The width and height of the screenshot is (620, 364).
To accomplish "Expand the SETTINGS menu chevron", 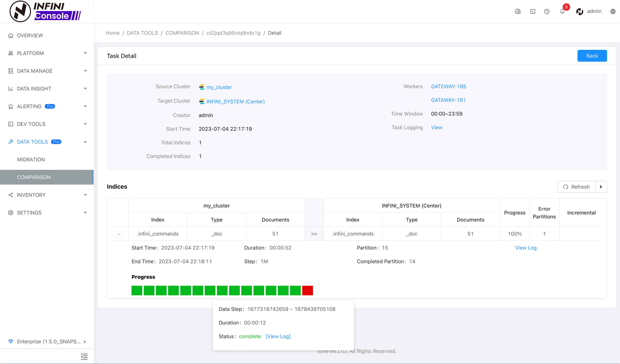I will (85, 213).
